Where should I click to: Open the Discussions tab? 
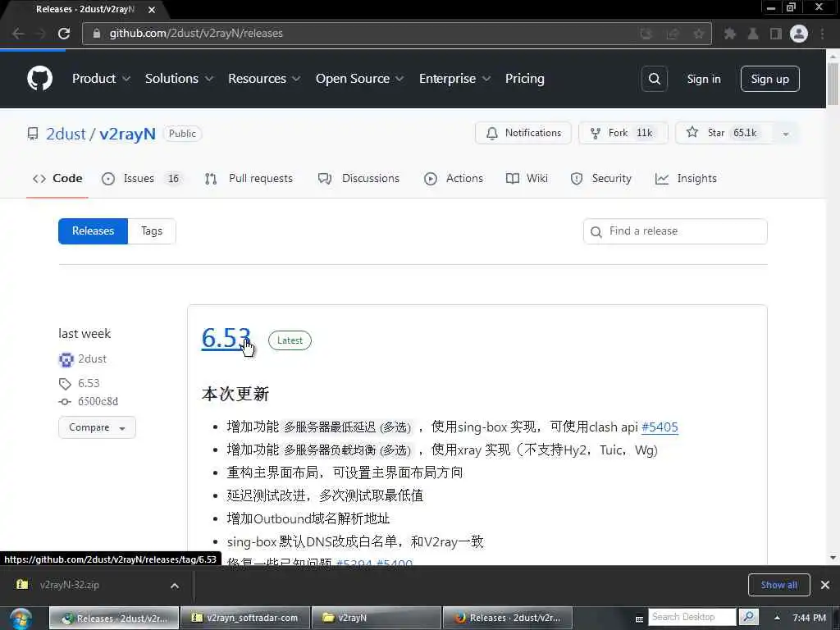pos(358,178)
